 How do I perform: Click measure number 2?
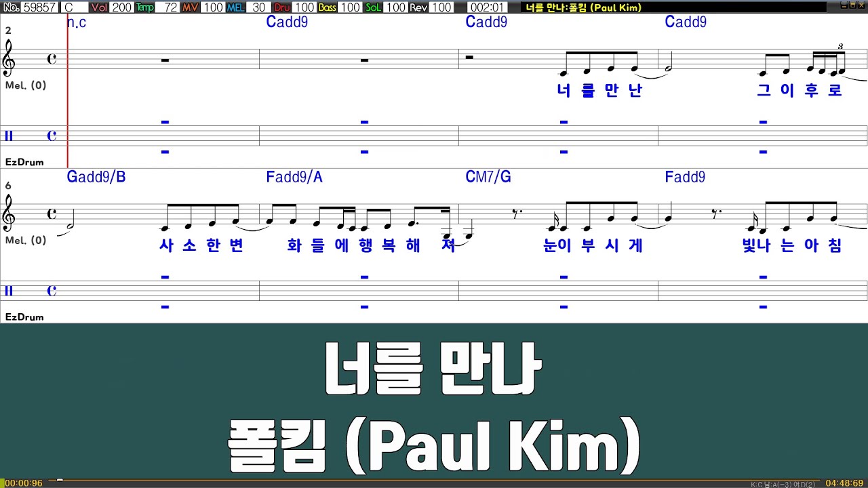point(7,30)
